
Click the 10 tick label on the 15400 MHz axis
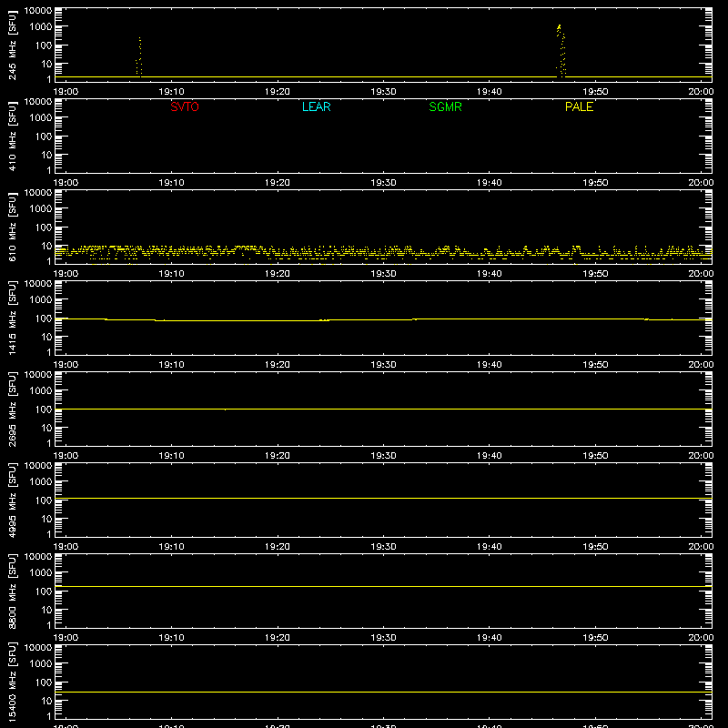tap(46, 701)
